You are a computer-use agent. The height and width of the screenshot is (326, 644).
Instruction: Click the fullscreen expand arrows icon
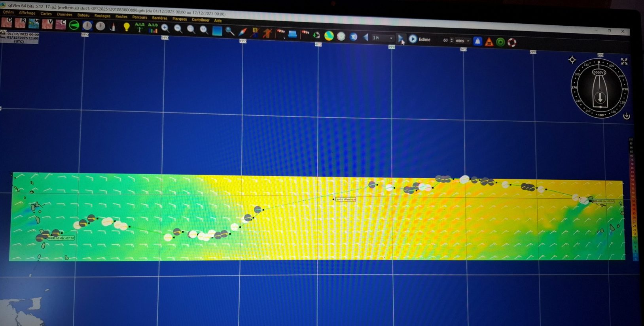coord(624,61)
